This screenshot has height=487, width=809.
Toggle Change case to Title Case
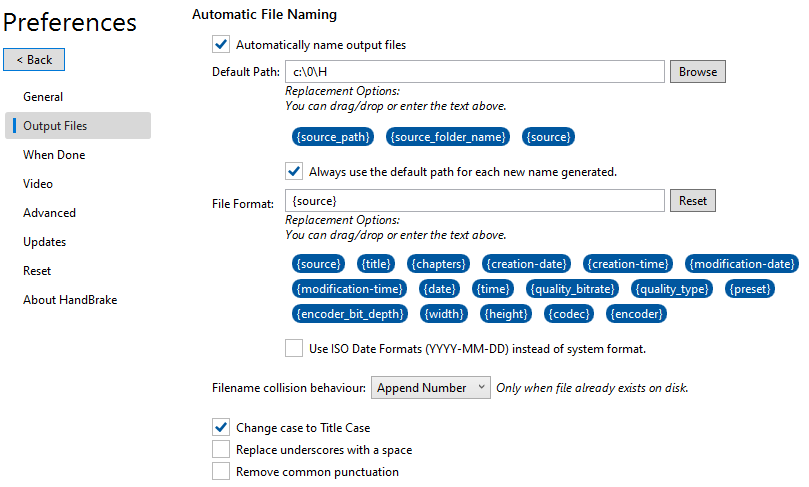click(221, 428)
